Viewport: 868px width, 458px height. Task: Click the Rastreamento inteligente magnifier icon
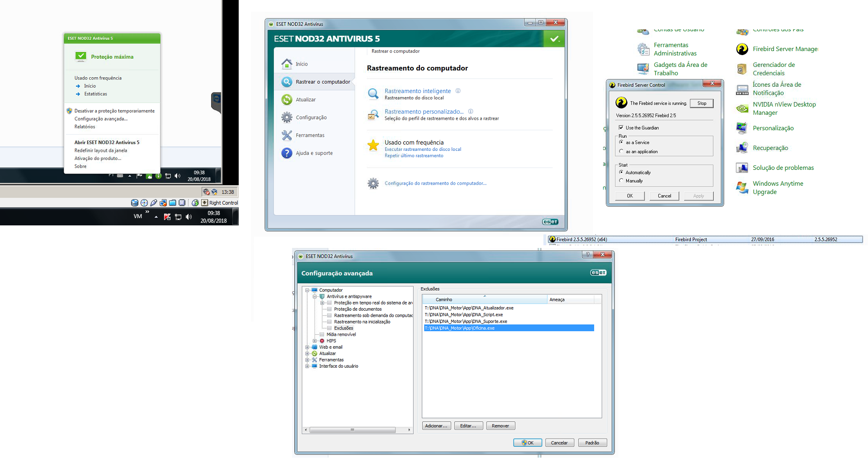point(373,94)
